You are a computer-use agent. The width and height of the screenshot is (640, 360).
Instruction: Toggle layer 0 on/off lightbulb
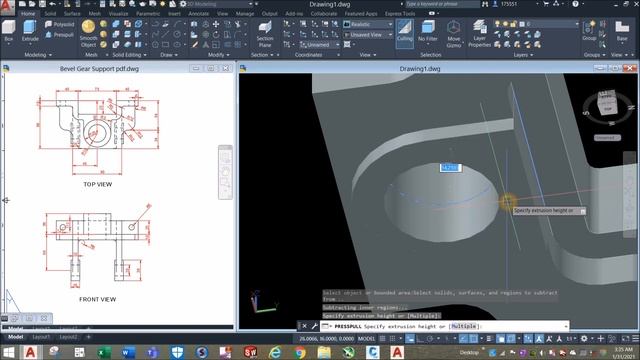pyautogui.click(x=497, y=24)
